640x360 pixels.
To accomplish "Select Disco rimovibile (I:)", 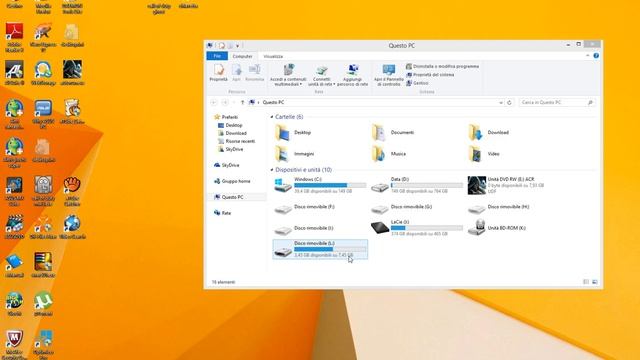I will pyautogui.click(x=304, y=229).
